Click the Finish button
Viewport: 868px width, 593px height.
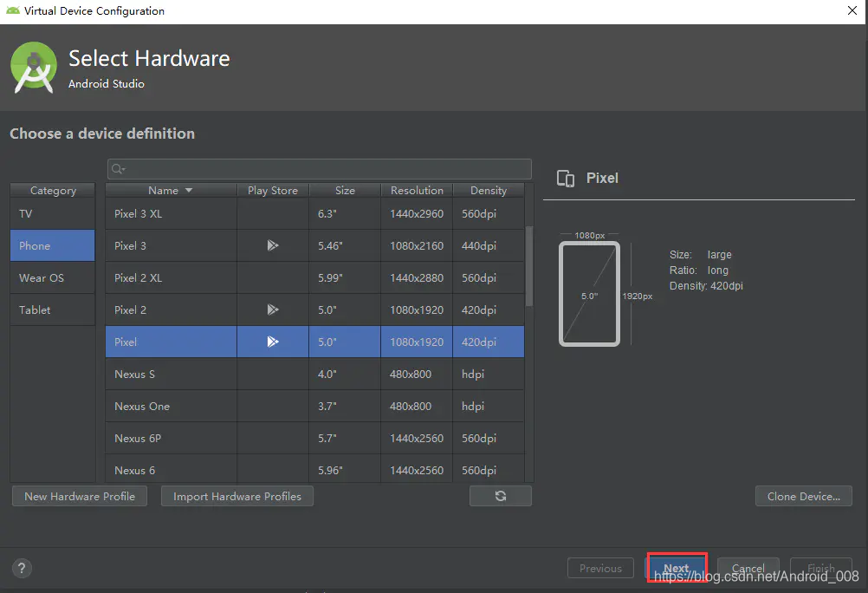click(821, 568)
